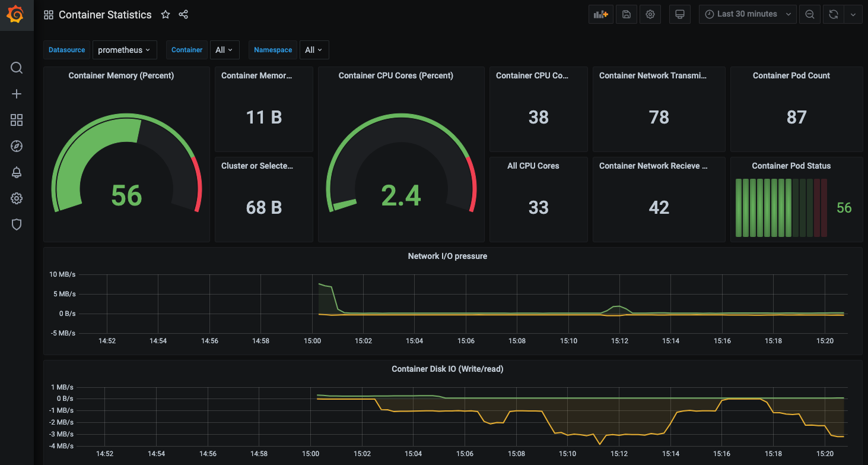The height and width of the screenshot is (465, 868).
Task: Open dashboard settings gear in top bar
Action: pos(650,14)
